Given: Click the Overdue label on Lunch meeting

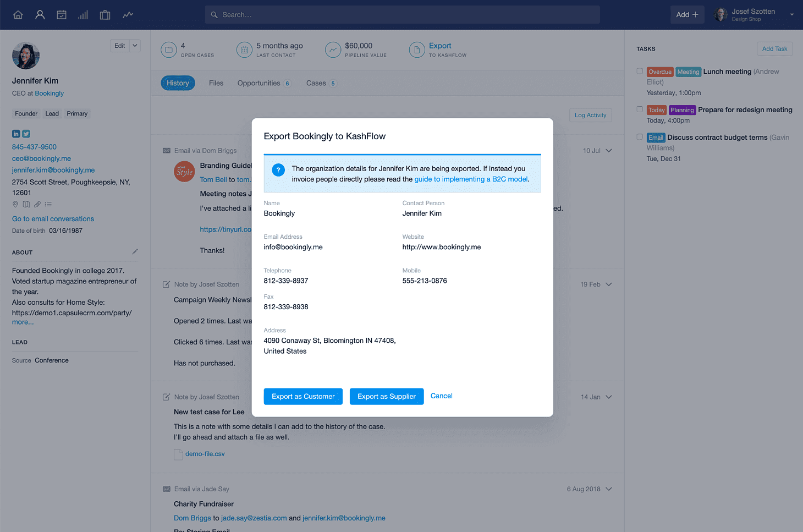Looking at the screenshot, I should 660,72.
